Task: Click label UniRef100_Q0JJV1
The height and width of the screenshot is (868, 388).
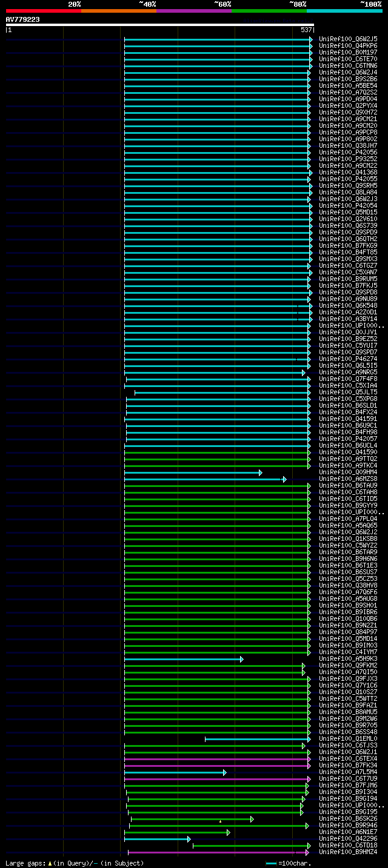Action: tap(348, 332)
